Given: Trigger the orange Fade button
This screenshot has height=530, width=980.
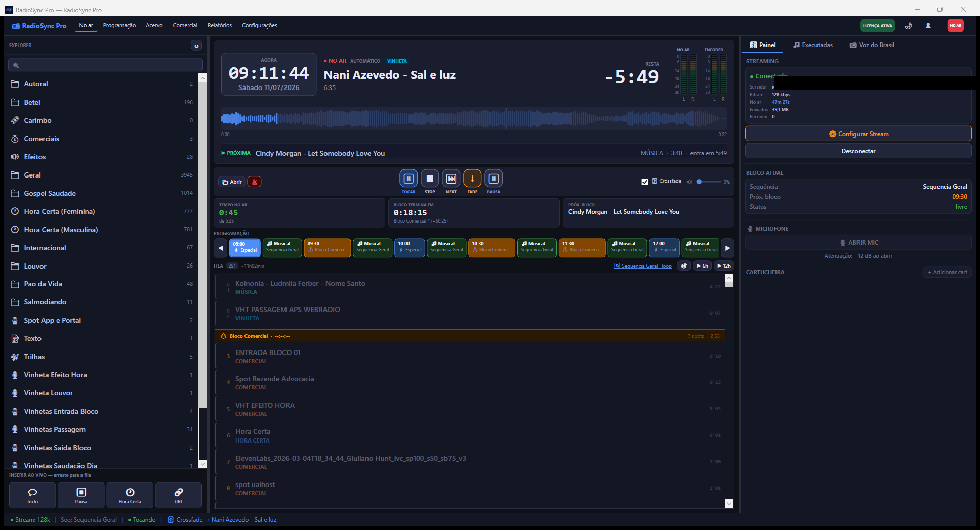Looking at the screenshot, I should point(472,179).
